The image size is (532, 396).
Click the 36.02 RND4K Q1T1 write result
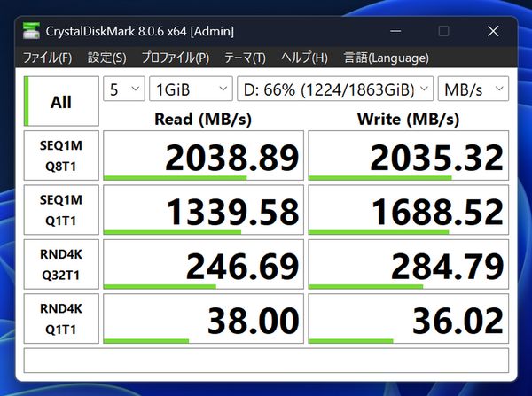[409, 319]
